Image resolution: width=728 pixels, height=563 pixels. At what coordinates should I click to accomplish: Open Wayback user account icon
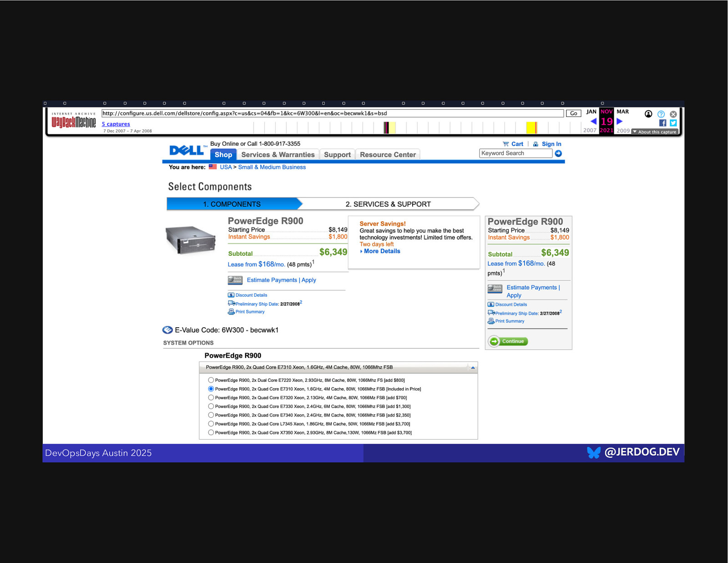(x=648, y=114)
